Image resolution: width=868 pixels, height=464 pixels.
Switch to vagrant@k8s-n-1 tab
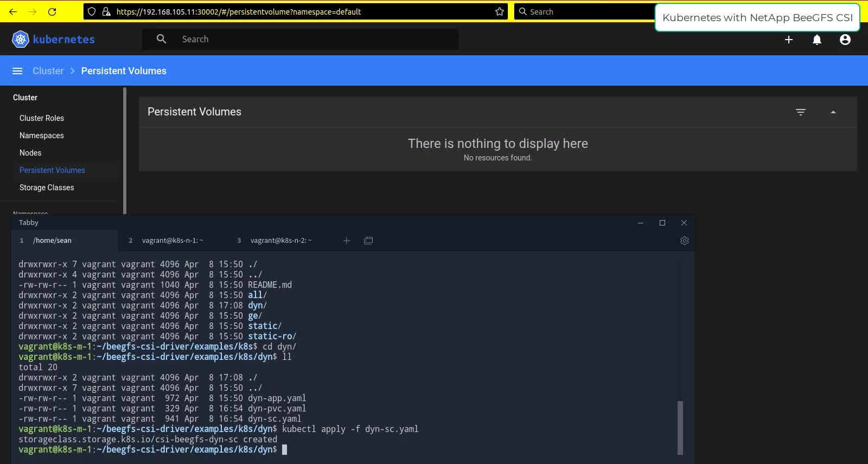coord(173,240)
